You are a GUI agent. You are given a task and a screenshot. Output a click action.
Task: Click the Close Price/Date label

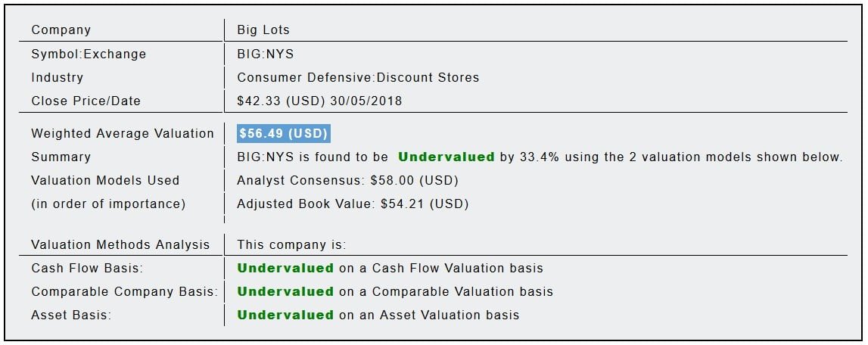pos(86,101)
